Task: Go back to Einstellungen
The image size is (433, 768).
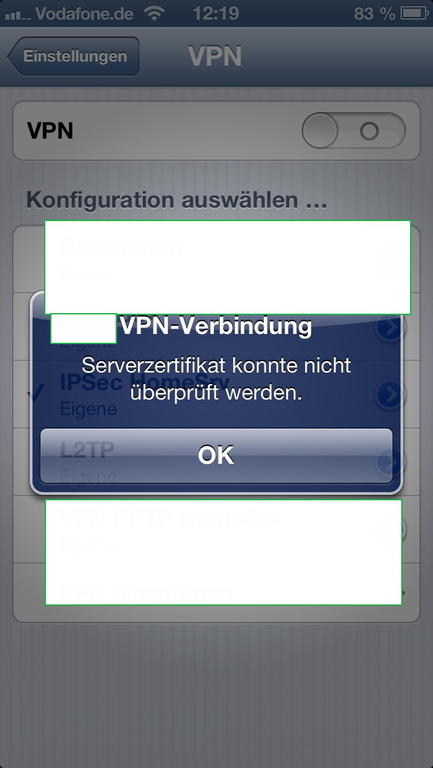Action: [73, 56]
